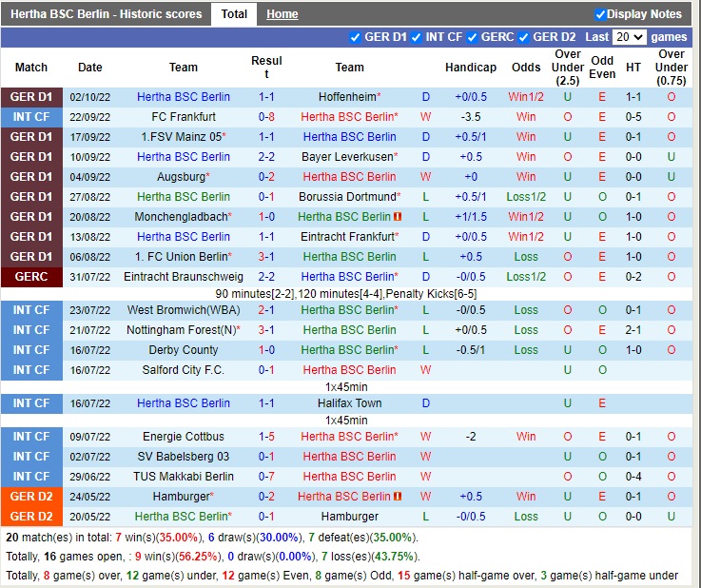
Task: Click the red card icon in the 24/05/22 Hamburger row
Action: [399, 497]
